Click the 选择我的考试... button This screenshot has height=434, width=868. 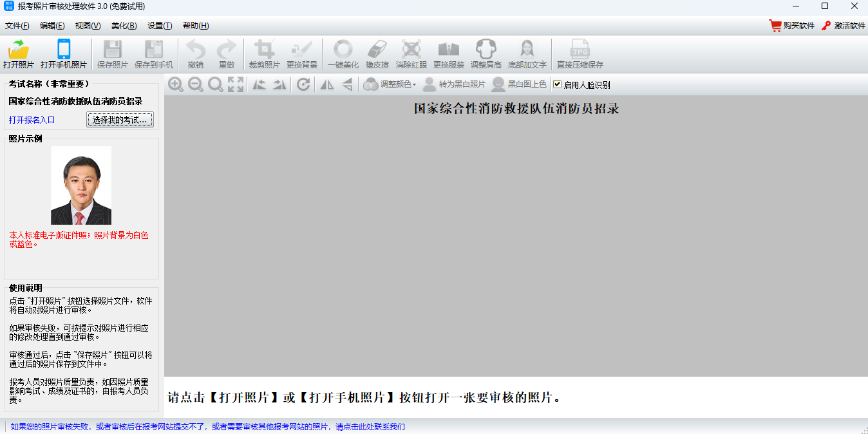120,120
